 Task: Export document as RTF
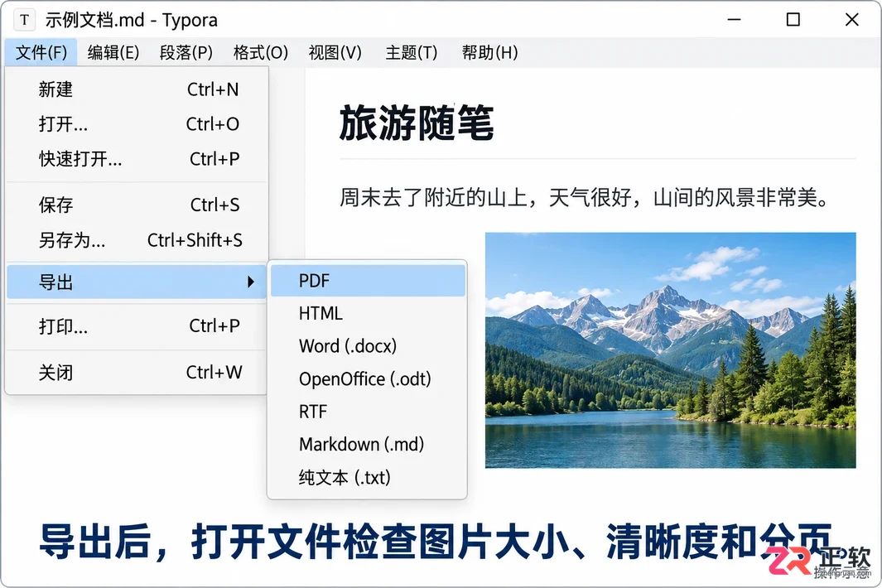point(368,412)
